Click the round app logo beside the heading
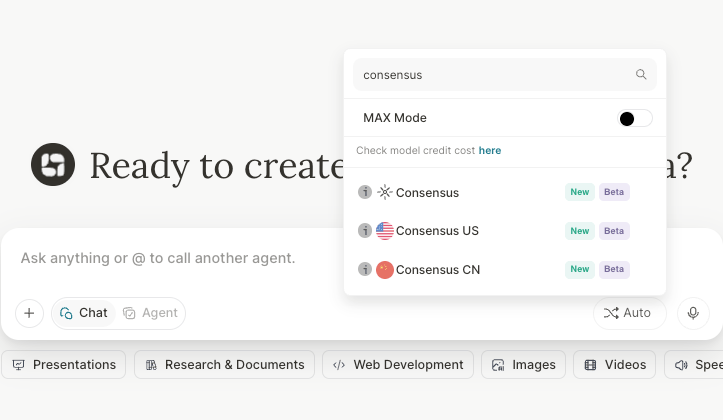This screenshot has width=723, height=420. [x=53, y=165]
